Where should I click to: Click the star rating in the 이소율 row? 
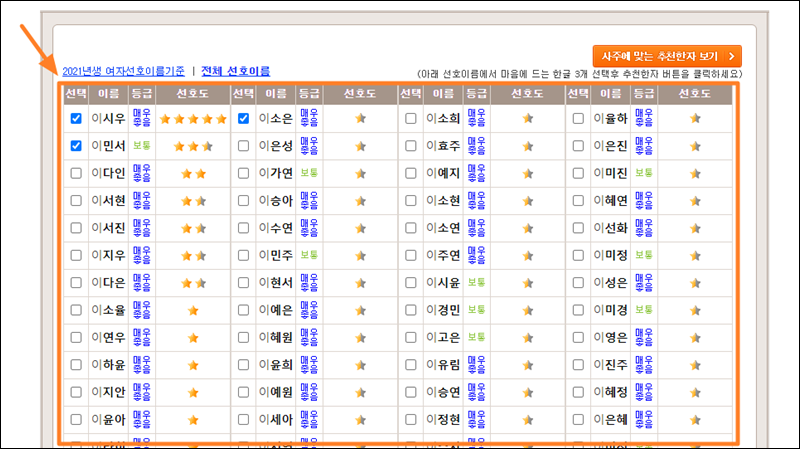click(x=193, y=310)
